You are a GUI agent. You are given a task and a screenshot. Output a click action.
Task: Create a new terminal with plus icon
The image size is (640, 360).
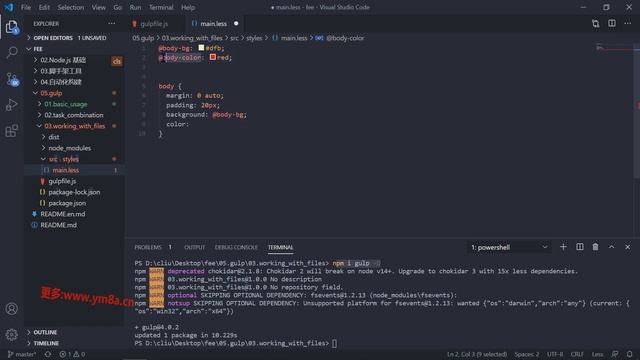[563, 247]
